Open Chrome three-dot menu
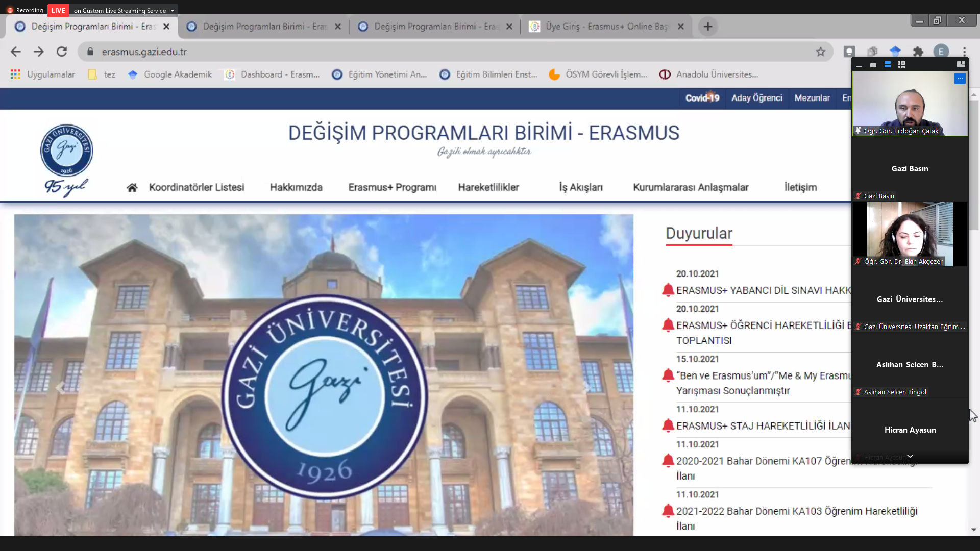This screenshot has height=551, width=980. [x=964, y=52]
